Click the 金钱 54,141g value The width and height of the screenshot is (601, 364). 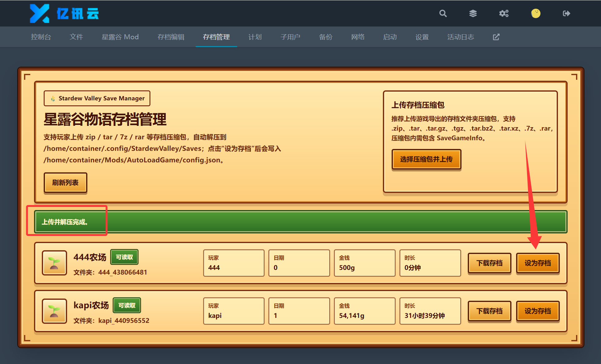[x=352, y=316]
